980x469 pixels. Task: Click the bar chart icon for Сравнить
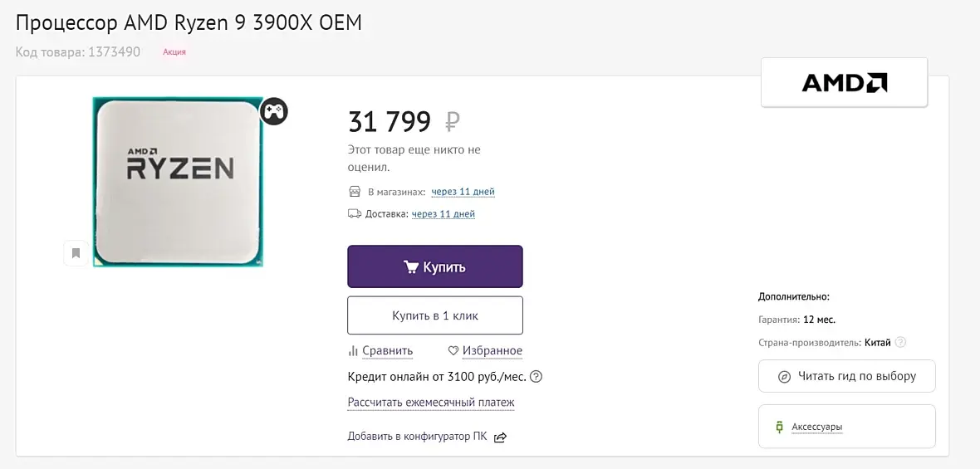353,351
